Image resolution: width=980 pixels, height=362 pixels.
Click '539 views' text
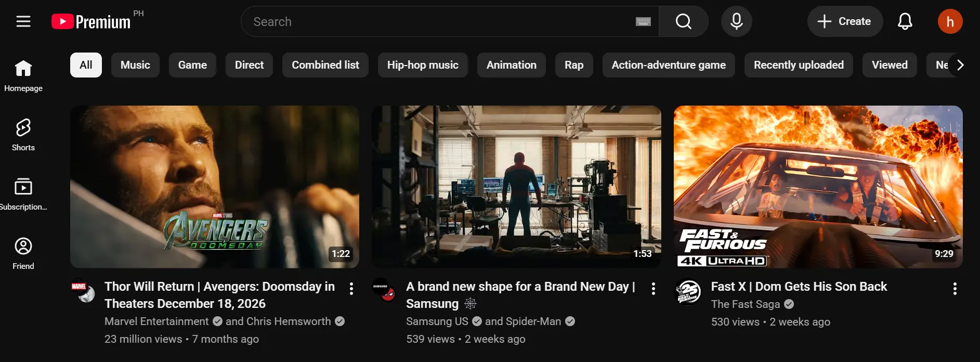430,339
